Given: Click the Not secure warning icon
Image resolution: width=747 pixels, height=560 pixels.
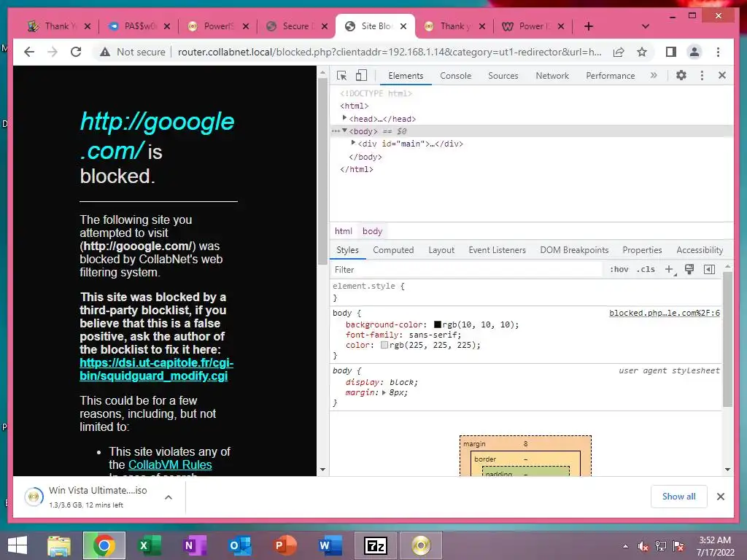Looking at the screenshot, I should coord(105,52).
